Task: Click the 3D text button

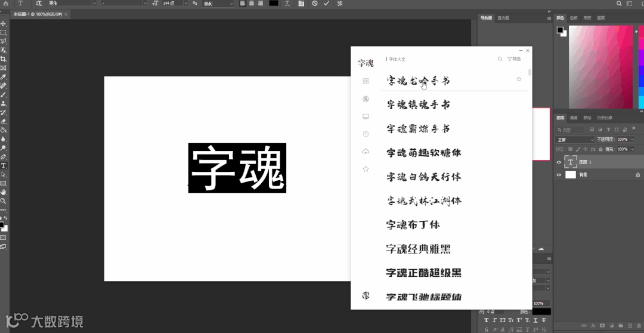Action: pos(340,4)
